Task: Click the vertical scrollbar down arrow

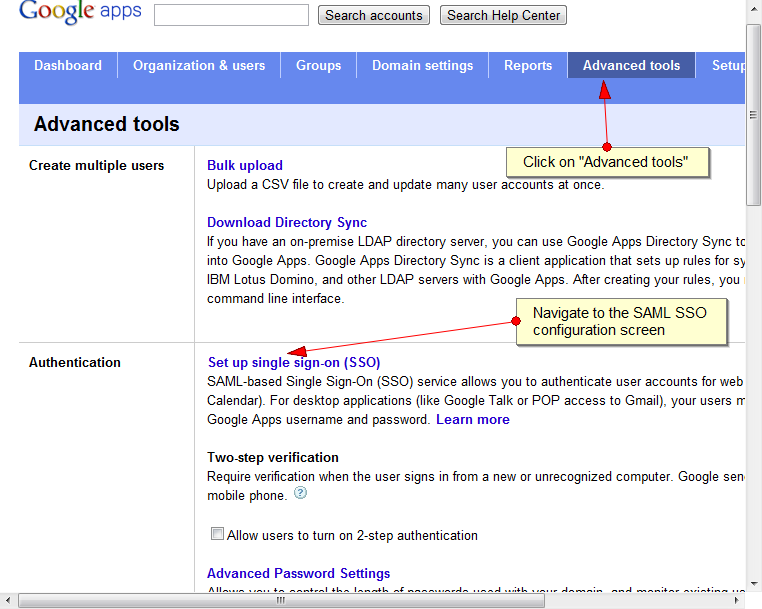Action: [x=754, y=584]
